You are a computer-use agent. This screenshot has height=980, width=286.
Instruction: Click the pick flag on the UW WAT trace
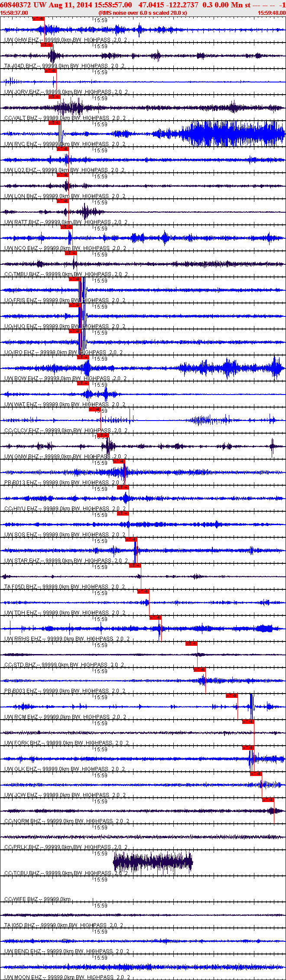click(x=83, y=383)
